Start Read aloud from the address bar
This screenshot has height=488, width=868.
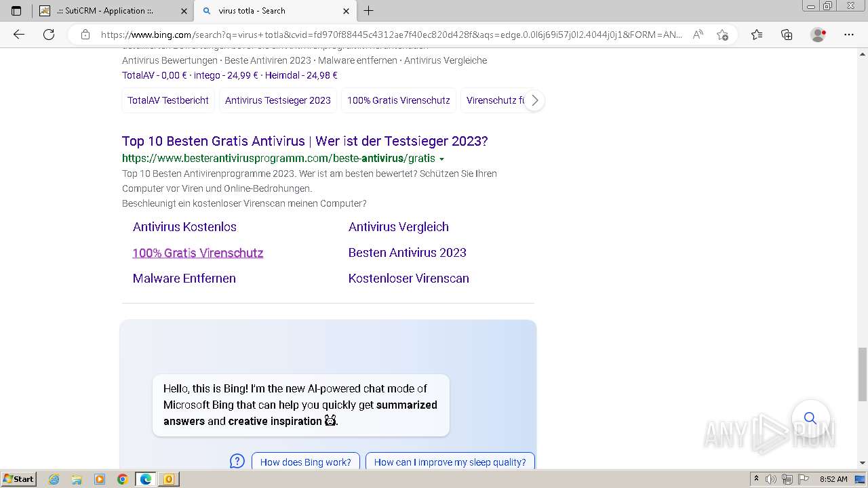pos(698,35)
